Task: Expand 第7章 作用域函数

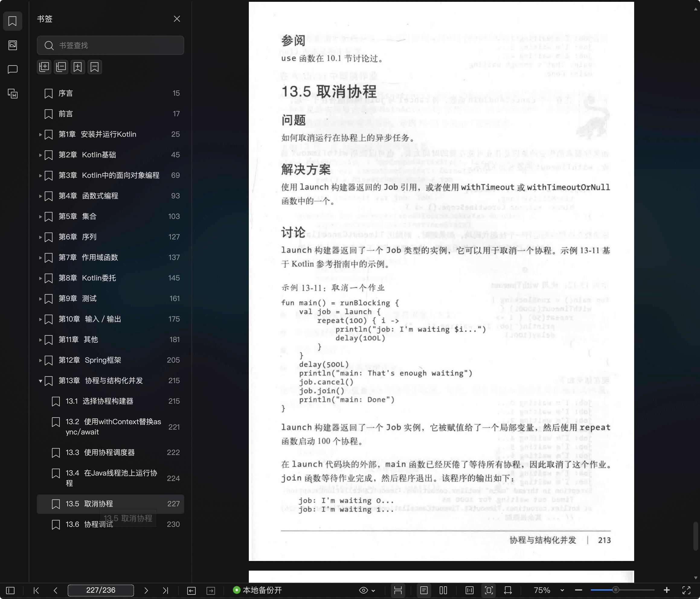Action: coord(40,258)
